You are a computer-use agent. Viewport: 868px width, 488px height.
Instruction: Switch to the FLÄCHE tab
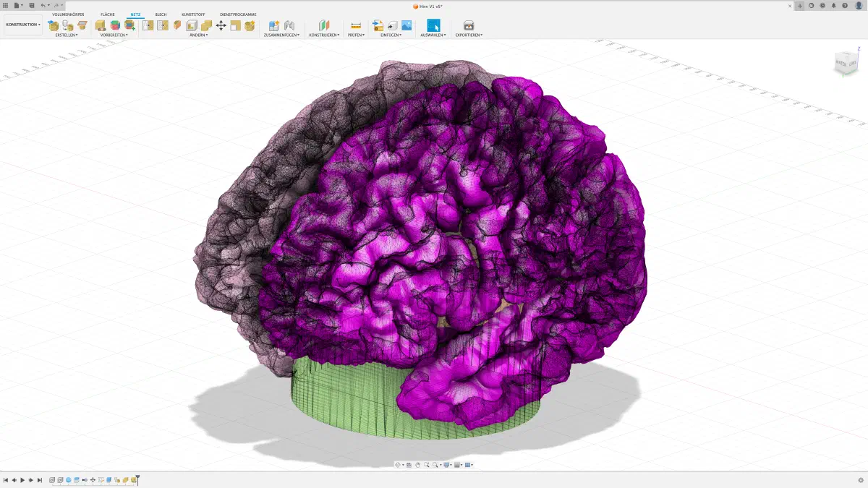[x=108, y=14]
